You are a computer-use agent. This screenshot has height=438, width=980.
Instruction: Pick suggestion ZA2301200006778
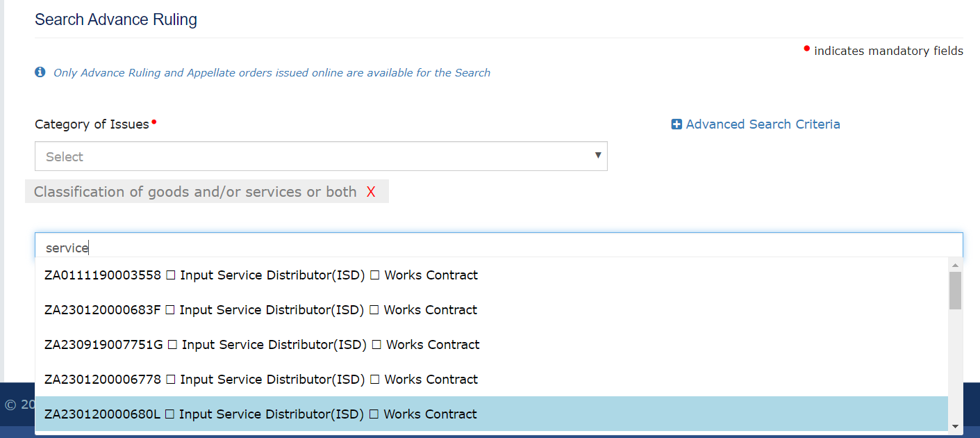[492, 380]
